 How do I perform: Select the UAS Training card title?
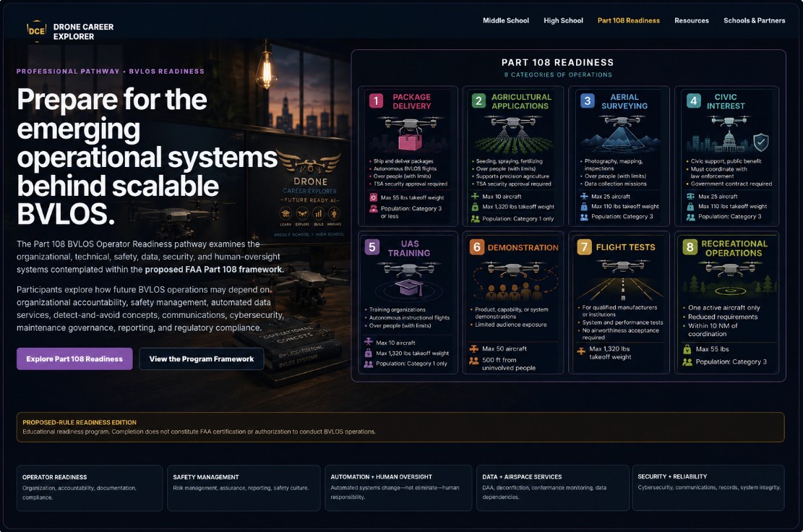coord(409,249)
